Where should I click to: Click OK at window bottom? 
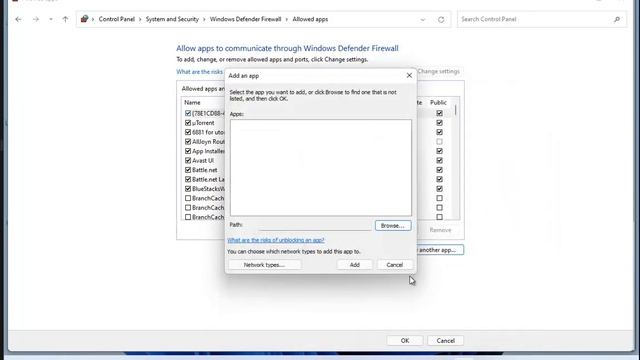405,340
